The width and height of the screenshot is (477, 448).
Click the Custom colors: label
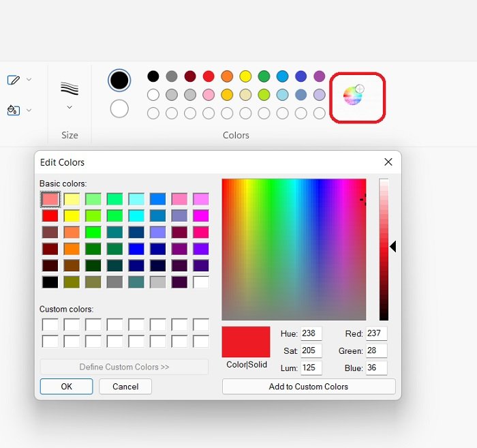[x=66, y=309]
